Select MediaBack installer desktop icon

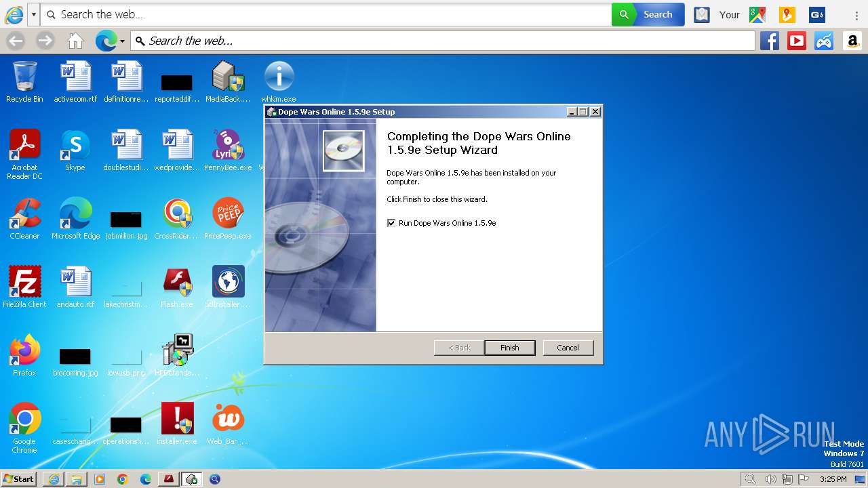[x=228, y=81]
